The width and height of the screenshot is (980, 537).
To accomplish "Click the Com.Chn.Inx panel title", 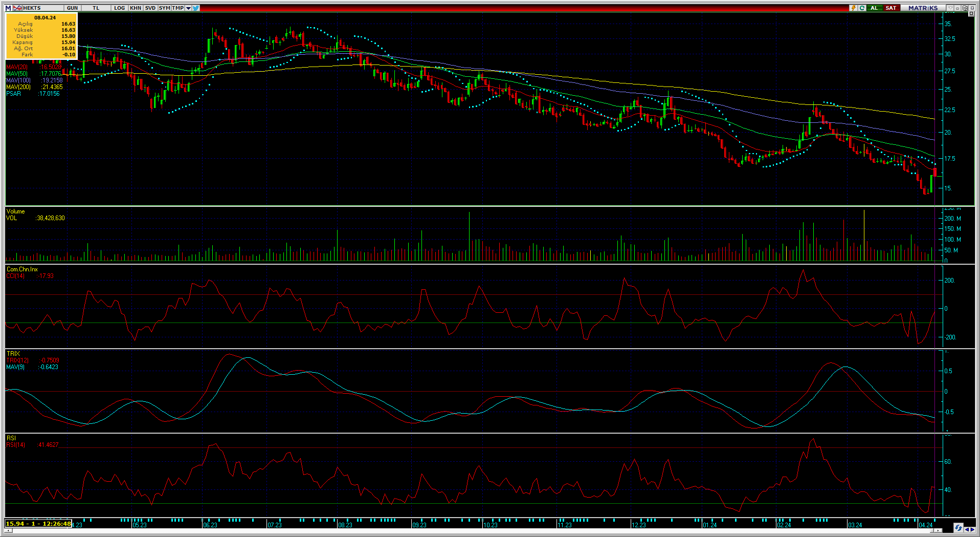I will (x=22, y=269).
